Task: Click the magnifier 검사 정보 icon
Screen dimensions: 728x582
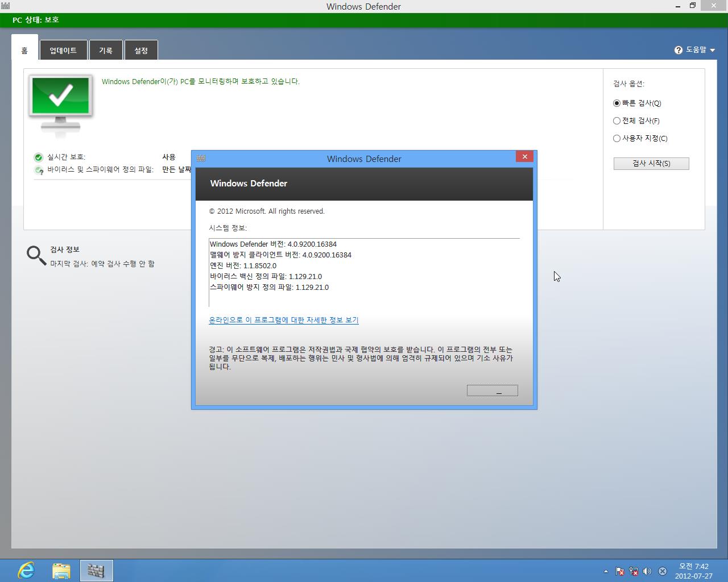Action: [x=36, y=256]
